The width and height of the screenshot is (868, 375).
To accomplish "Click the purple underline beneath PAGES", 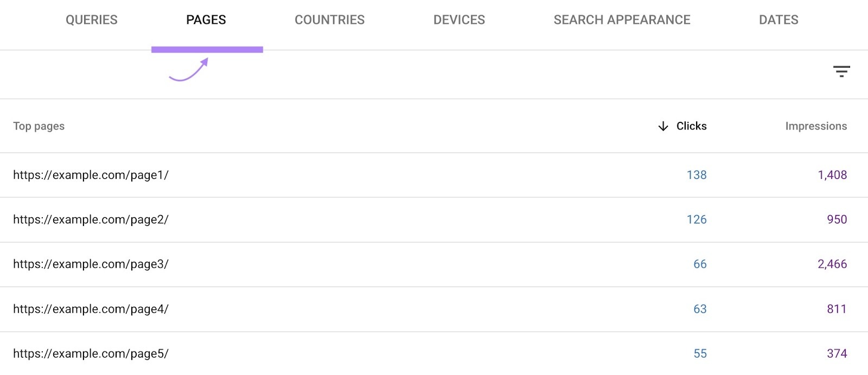I will tap(207, 50).
